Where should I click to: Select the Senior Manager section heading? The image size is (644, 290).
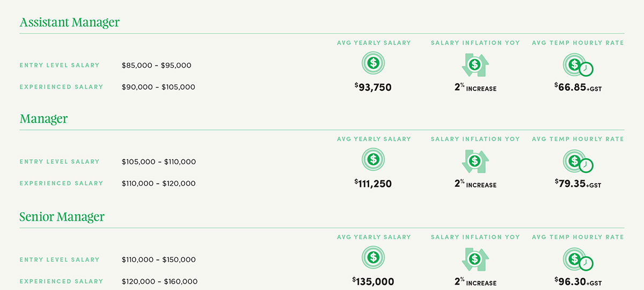coord(62,217)
